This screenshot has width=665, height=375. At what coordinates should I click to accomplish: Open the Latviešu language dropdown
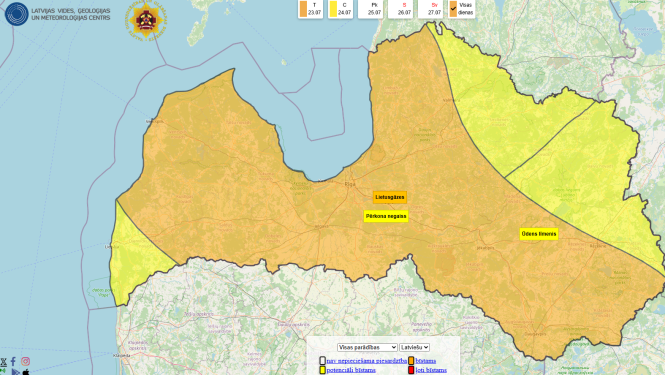click(x=414, y=347)
